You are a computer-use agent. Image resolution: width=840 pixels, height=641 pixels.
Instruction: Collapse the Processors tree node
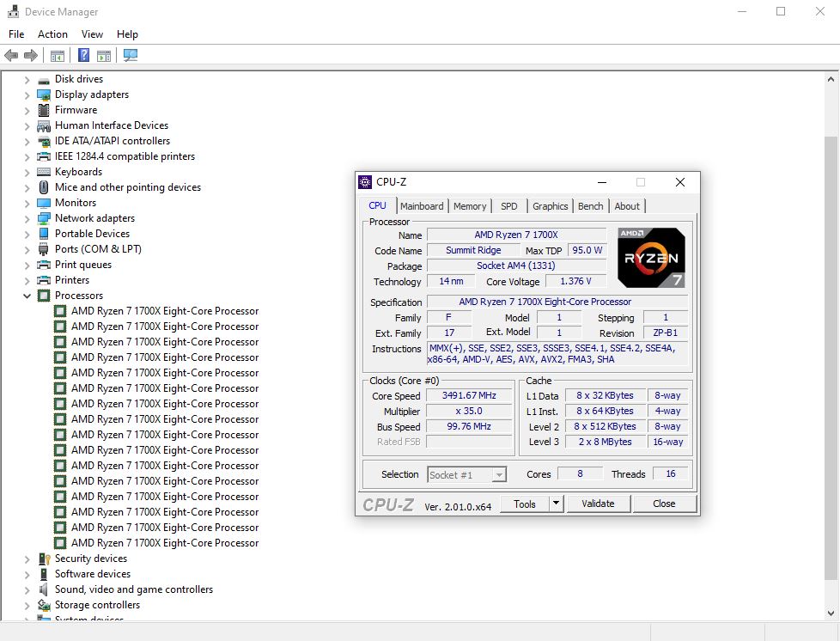click(27, 296)
